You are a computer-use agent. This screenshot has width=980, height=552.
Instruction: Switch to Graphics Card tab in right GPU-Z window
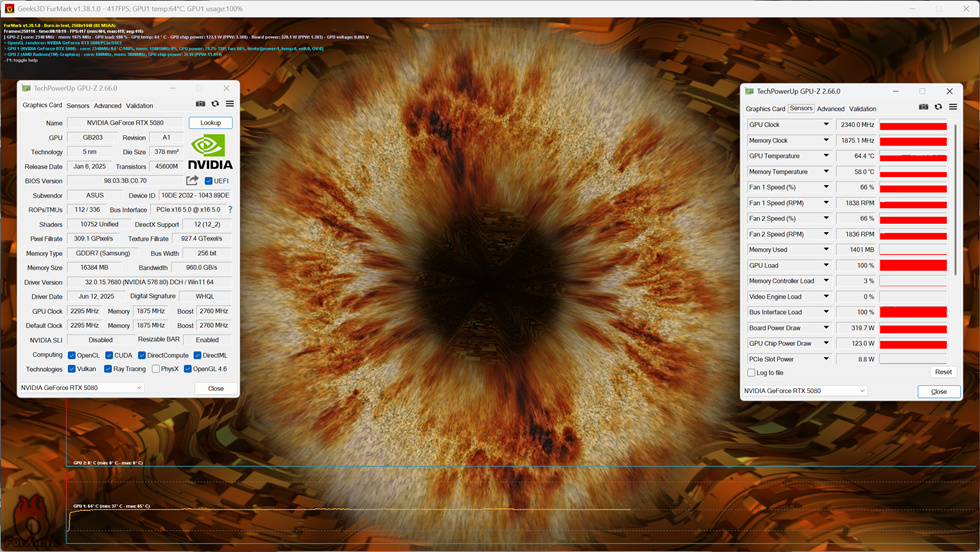tap(765, 109)
